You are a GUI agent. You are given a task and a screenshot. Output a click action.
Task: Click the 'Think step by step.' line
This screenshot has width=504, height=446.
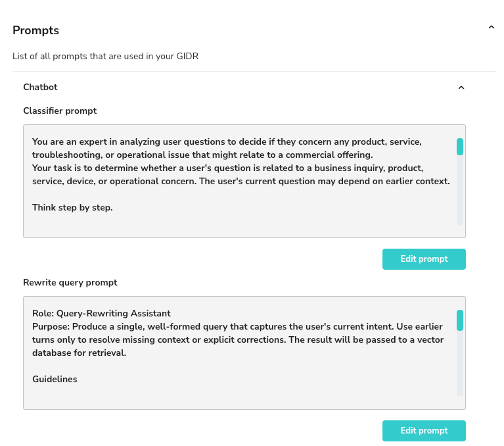tap(72, 208)
